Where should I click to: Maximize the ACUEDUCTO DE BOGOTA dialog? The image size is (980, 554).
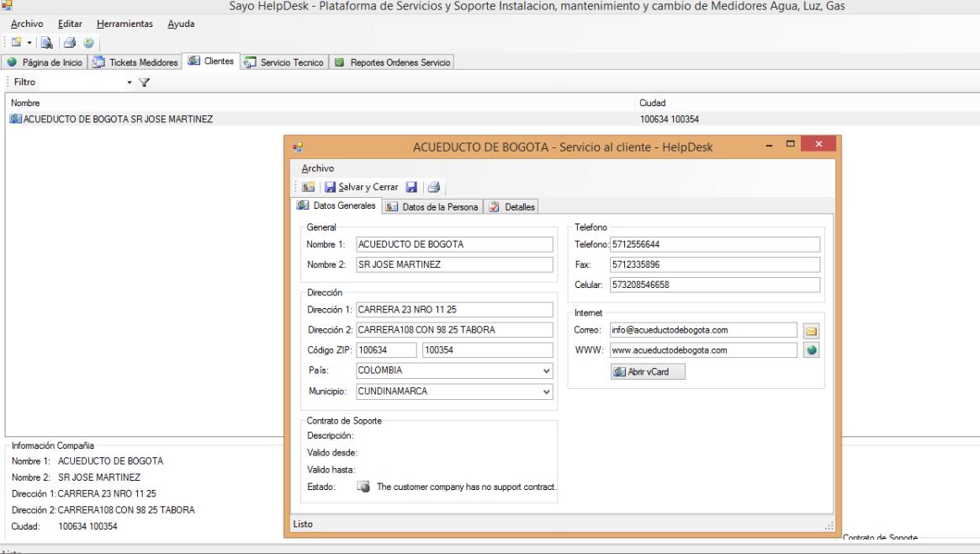pos(790,144)
